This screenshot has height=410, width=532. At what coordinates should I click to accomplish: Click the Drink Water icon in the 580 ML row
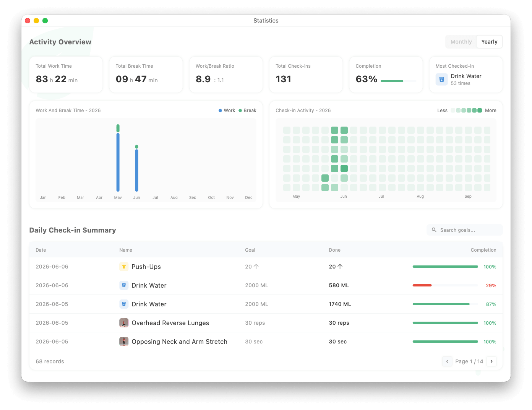pos(124,285)
